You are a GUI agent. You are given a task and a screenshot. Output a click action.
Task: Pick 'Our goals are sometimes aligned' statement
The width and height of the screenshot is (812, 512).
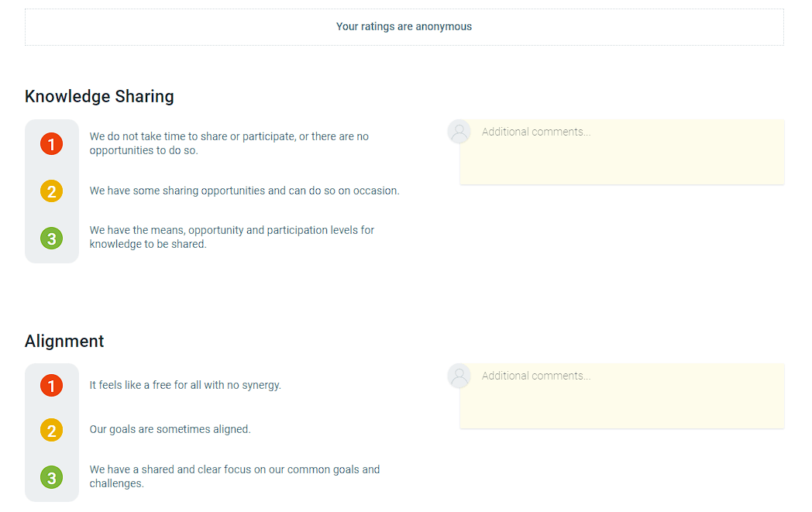coord(170,429)
